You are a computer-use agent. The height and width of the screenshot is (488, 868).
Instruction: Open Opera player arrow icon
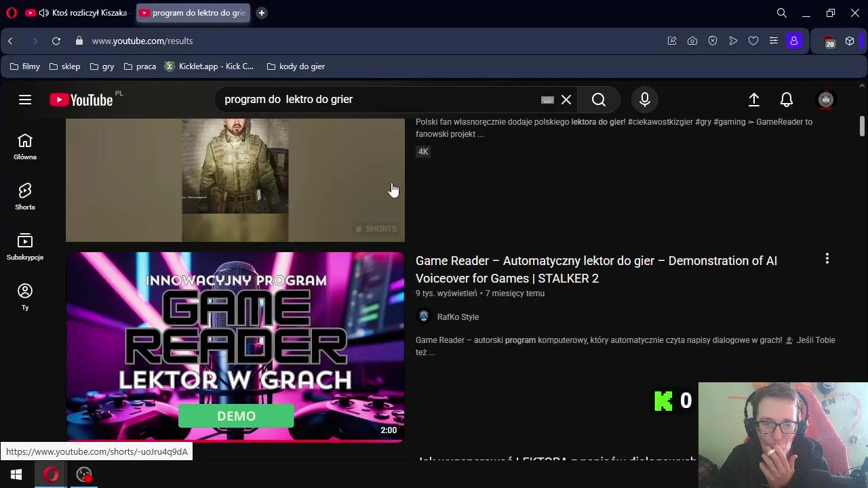[x=733, y=41]
